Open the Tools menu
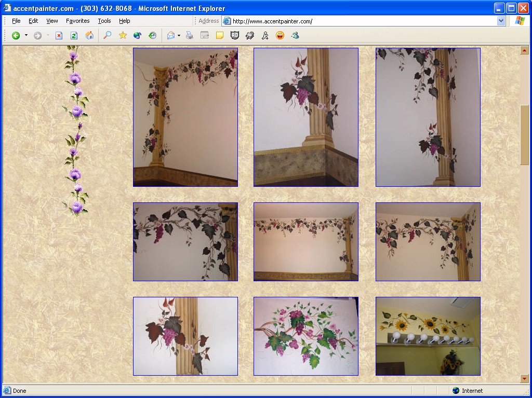The height and width of the screenshot is (398, 532). coord(104,21)
